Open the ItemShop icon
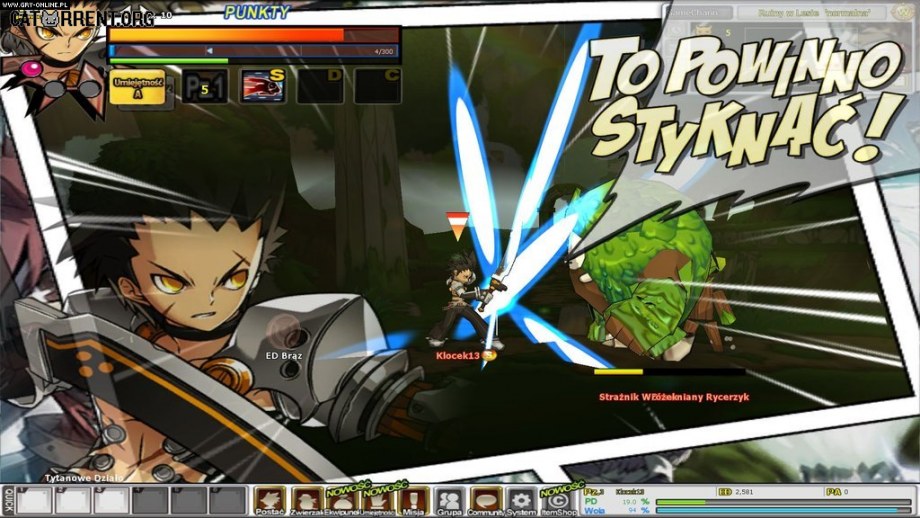920x518 pixels. 558,500
